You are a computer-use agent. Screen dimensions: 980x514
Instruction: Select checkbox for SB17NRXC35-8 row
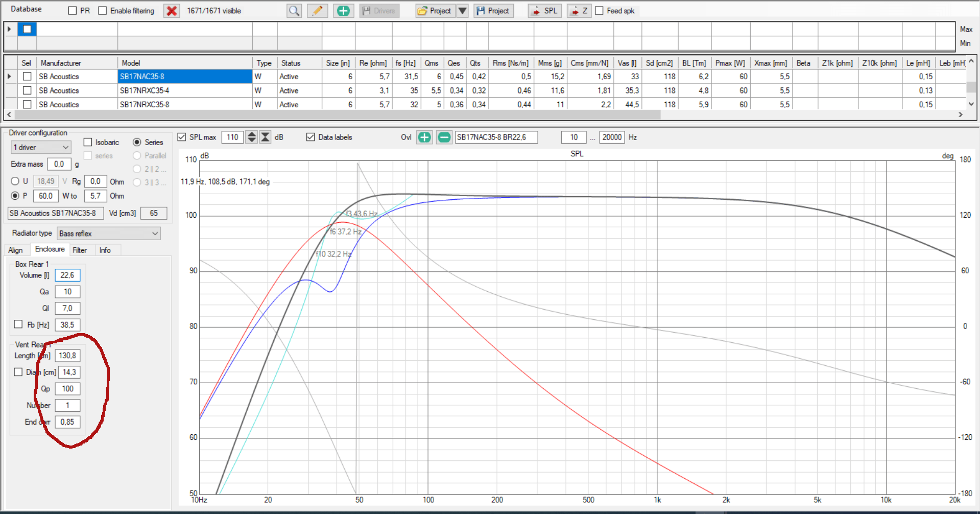27,104
